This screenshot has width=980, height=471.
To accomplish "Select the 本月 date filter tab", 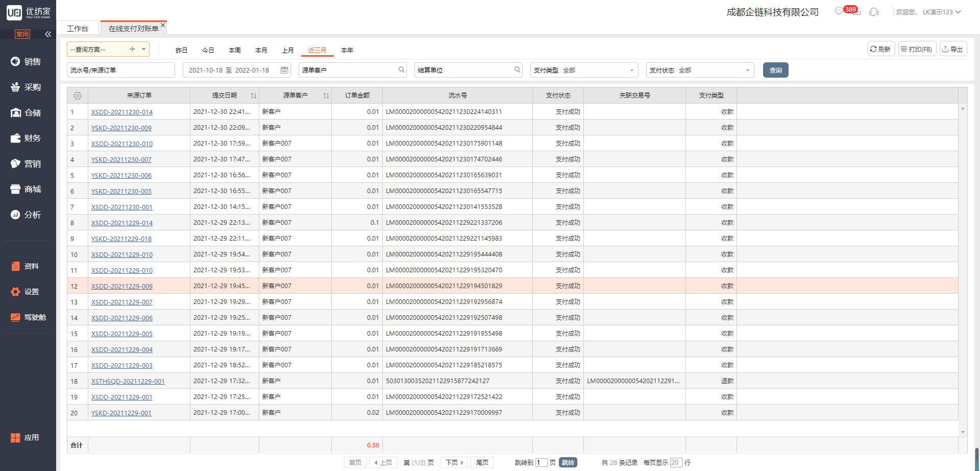I will tap(261, 50).
